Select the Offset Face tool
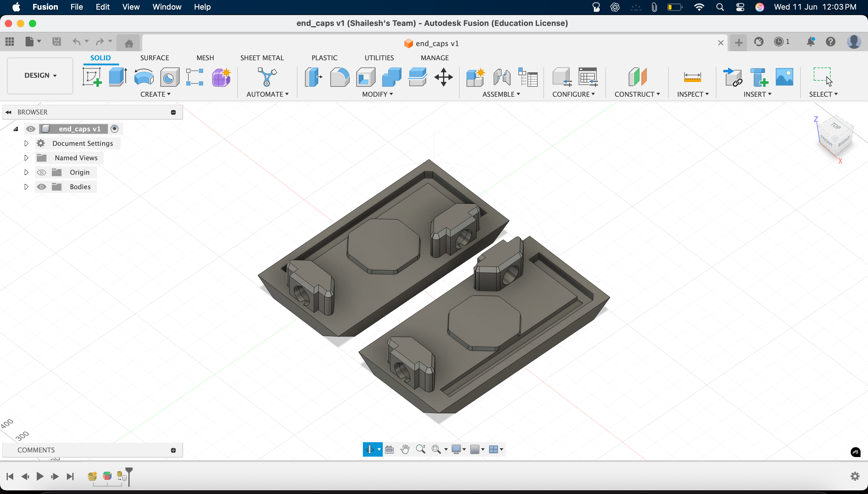The image size is (868, 494). coord(417,77)
